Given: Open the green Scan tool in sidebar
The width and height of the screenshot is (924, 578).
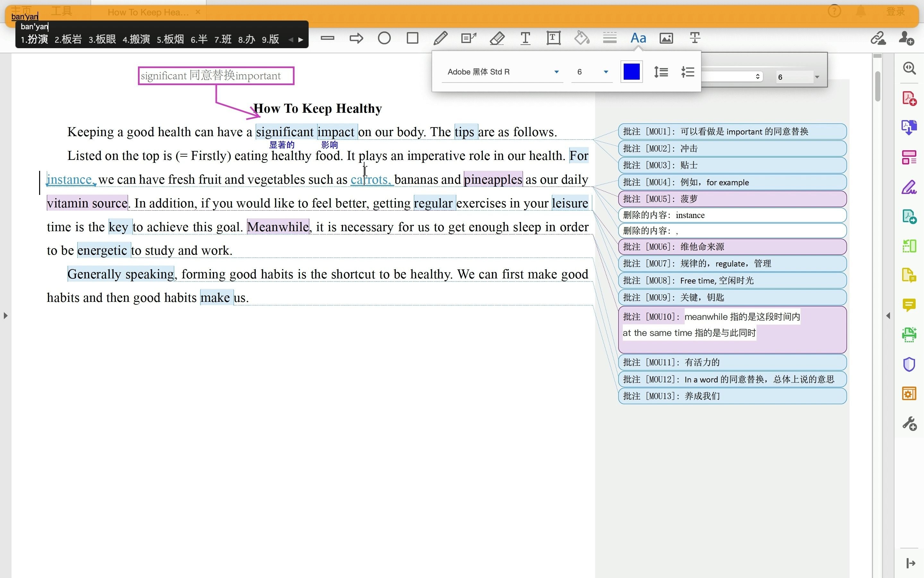Looking at the screenshot, I should coord(909,335).
